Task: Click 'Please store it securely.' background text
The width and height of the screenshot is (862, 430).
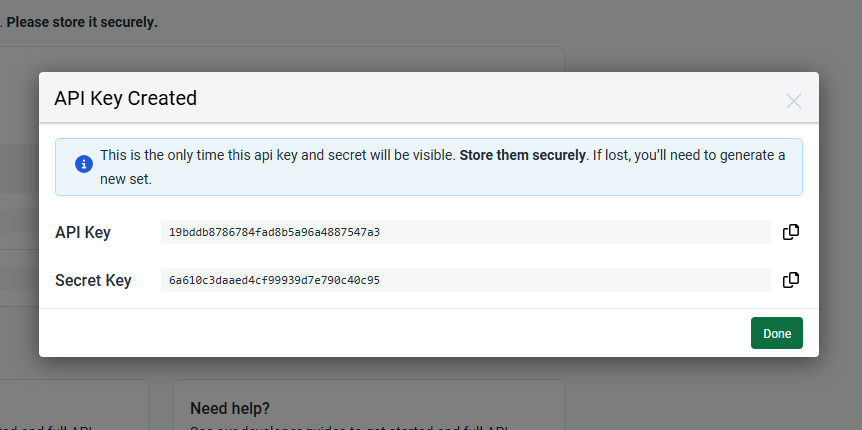Action: pyautogui.click(x=81, y=23)
